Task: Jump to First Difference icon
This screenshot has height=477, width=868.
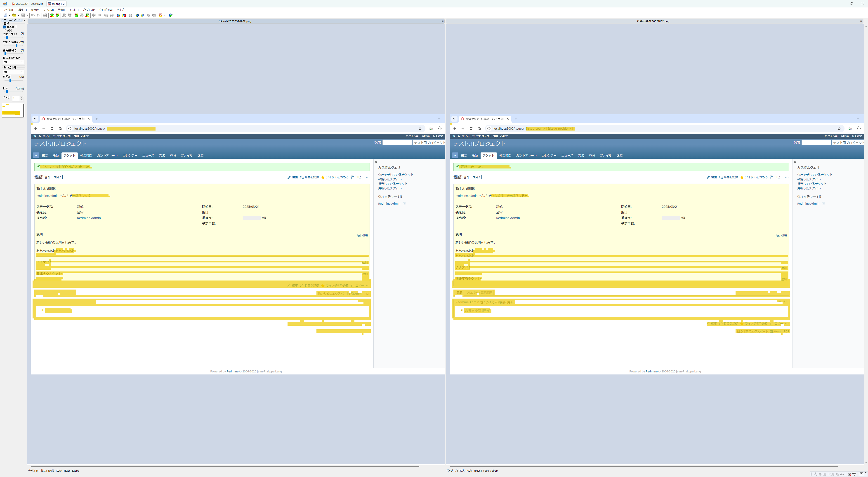Action: click(x=76, y=15)
